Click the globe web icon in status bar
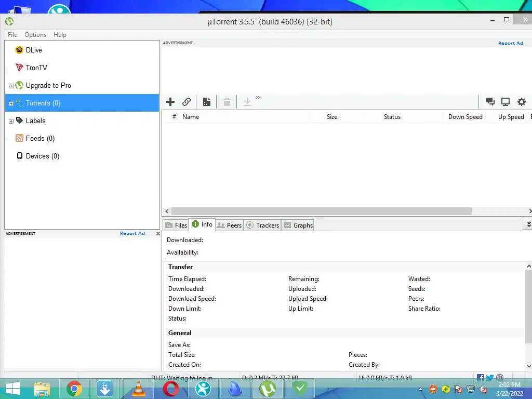The width and height of the screenshot is (532, 399). [x=499, y=377]
